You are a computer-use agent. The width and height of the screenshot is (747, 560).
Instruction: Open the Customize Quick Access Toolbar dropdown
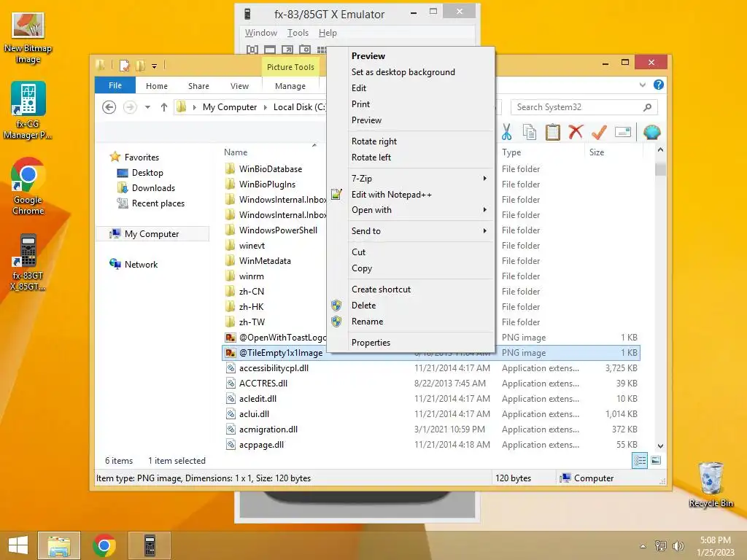click(155, 66)
